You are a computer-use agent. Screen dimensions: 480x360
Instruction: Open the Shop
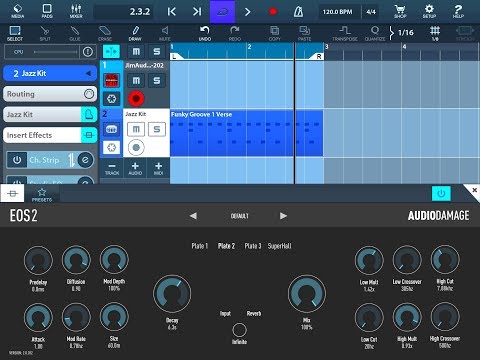[x=400, y=11]
